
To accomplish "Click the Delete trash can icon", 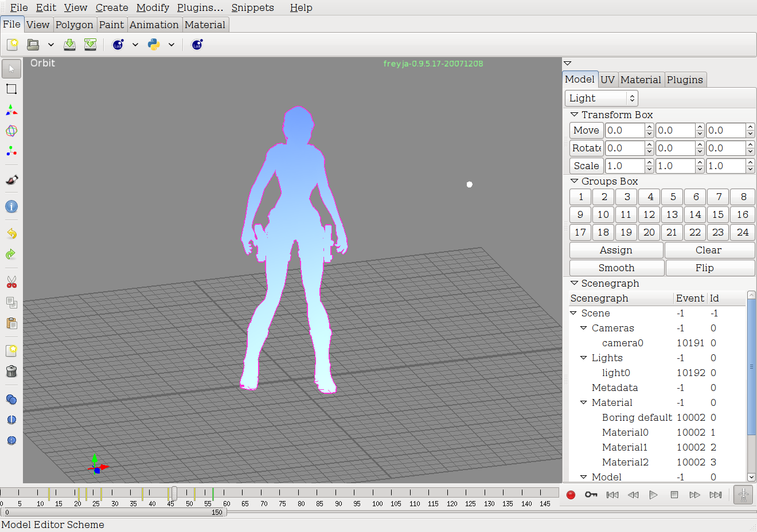I will 11,371.
